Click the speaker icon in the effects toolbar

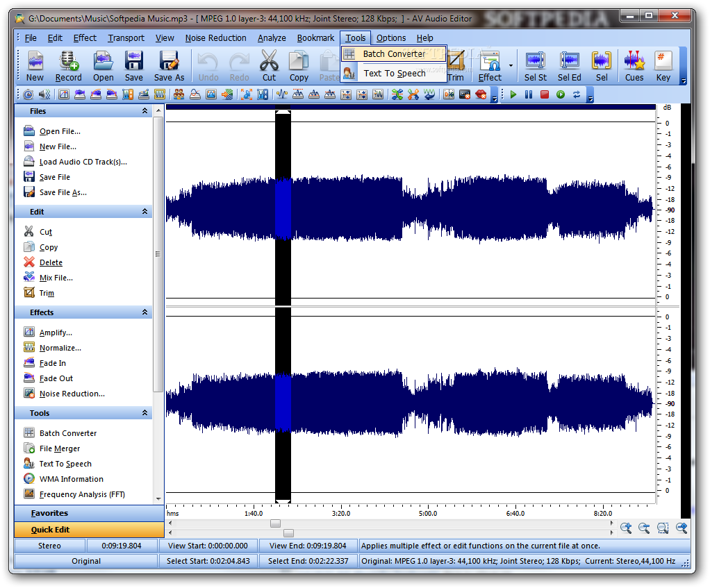(44, 94)
